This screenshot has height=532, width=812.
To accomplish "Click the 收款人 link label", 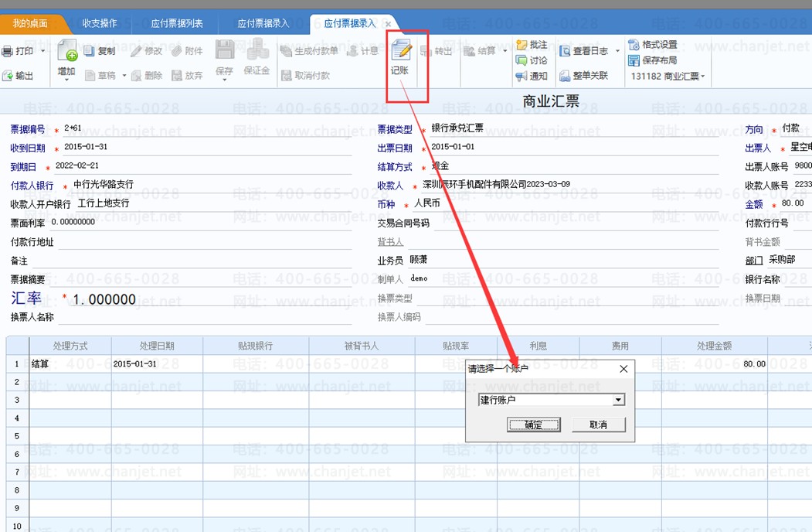I will click(x=390, y=185).
